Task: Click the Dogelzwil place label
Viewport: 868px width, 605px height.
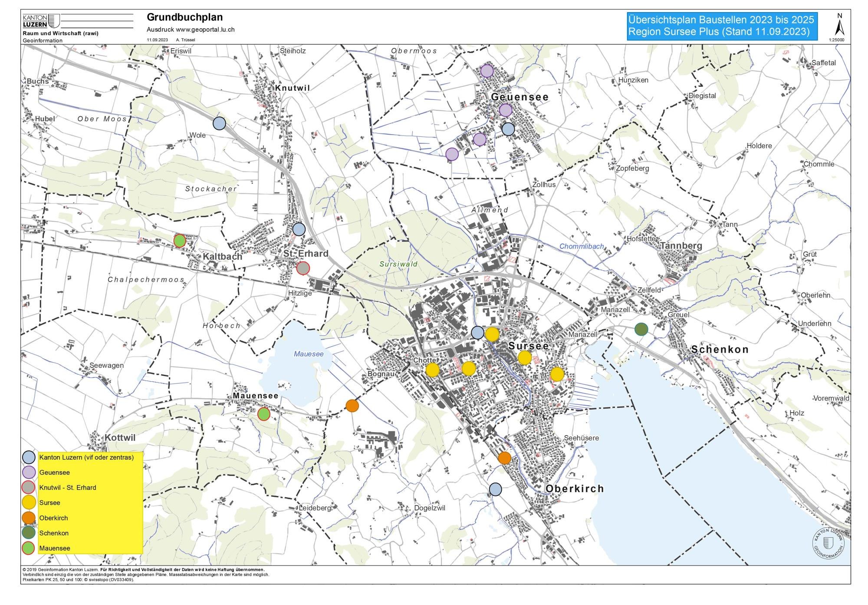Action: pyautogui.click(x=430, y=508)
